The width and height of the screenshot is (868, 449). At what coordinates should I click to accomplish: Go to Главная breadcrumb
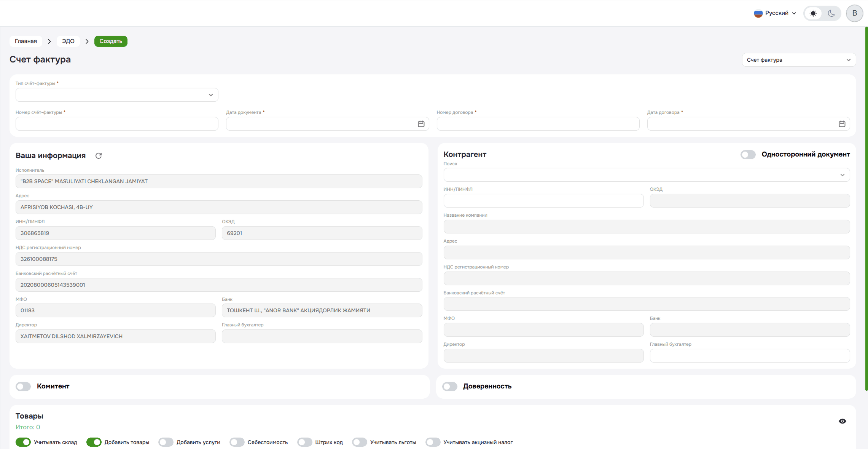tap(26, 41)
